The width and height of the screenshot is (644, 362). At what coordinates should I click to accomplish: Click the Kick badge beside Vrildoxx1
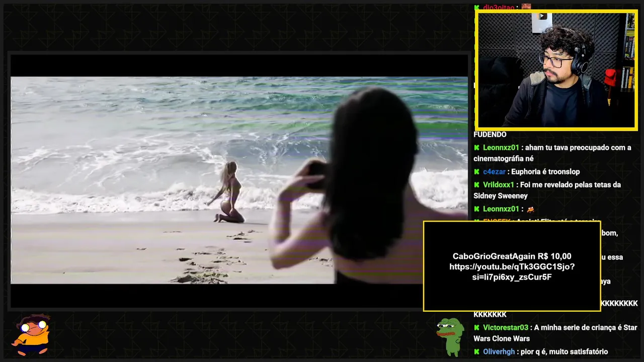[476, 185]
